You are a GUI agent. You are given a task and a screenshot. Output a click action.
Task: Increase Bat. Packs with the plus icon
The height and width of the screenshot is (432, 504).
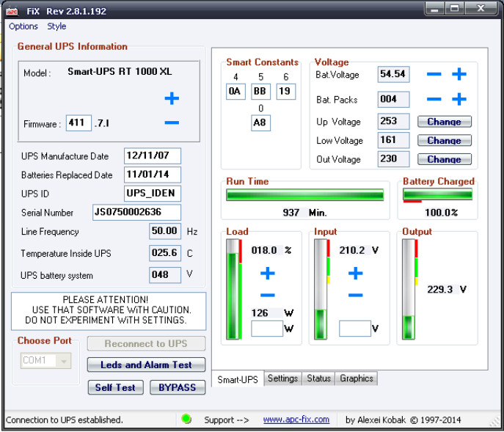(x=459, y=99)
